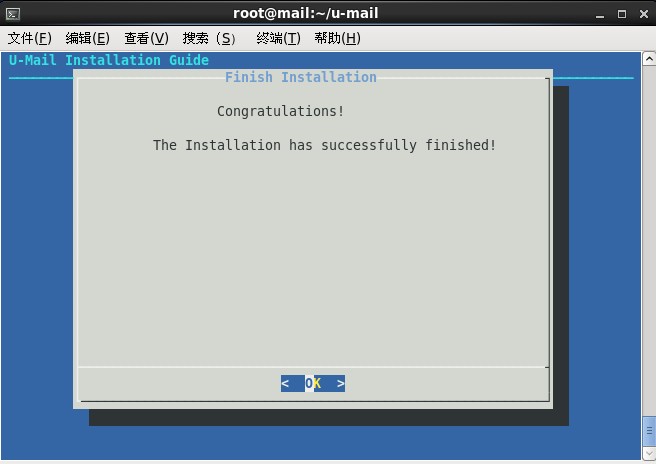This screenshot has width=656, height=464.
Task: Open the 编辑(E) menu
Action: pyautogui.click(x=87, y=38)
